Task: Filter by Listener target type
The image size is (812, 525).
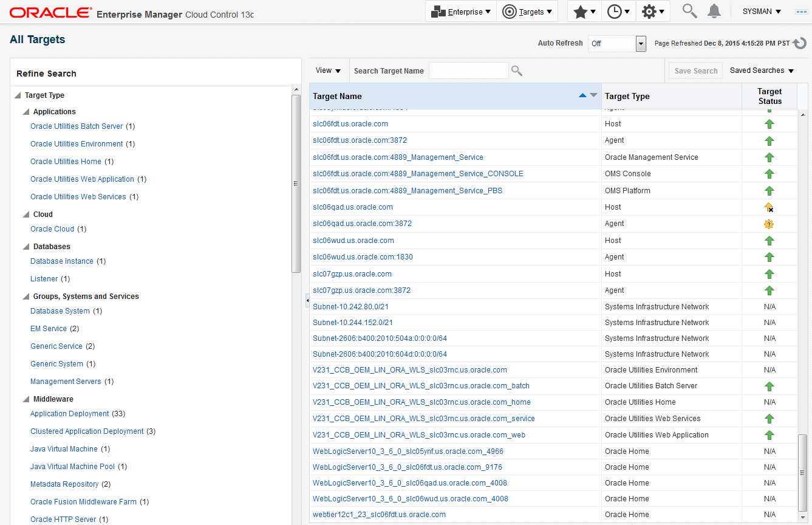Action: click(44, 279)
